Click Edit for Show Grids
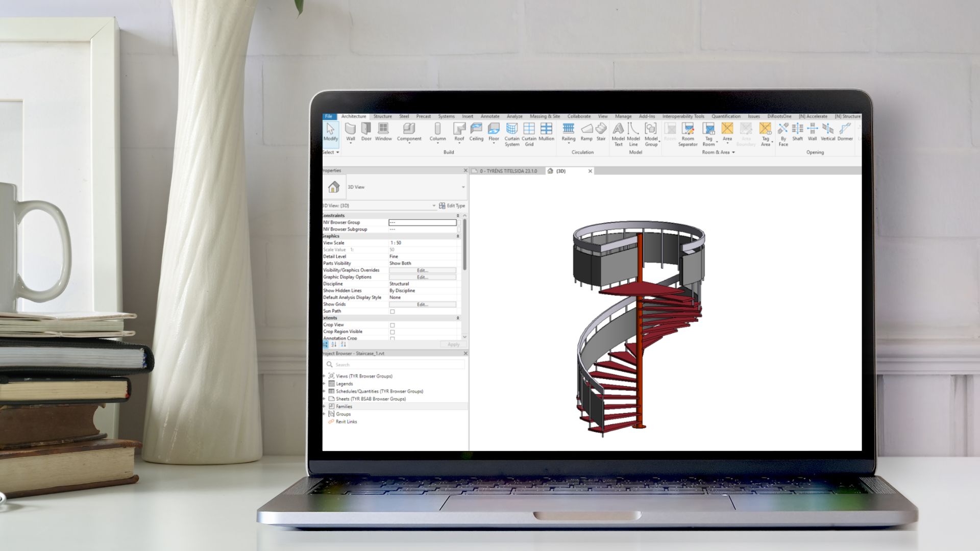This screenshot has width=980, height=551. [x=423, y=305]
